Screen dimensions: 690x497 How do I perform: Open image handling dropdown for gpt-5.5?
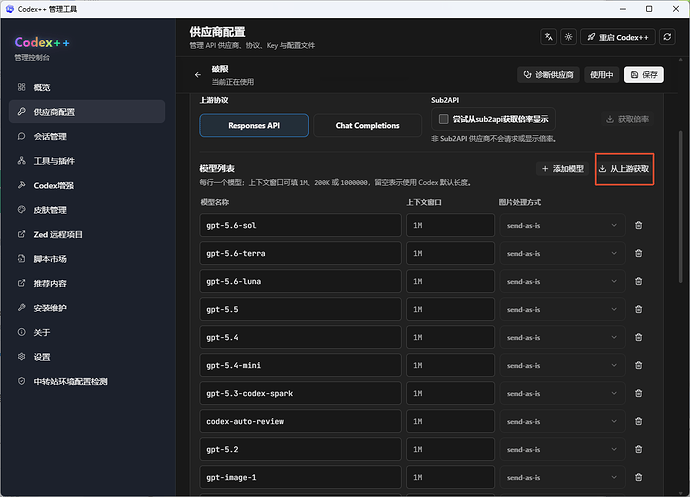(x=562, y=309)
